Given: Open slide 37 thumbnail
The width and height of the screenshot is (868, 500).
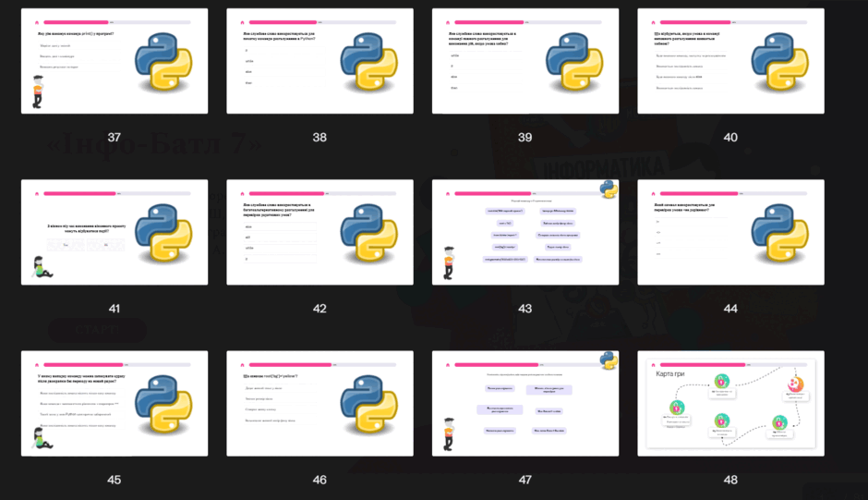Looking at the screenshot, I should (115, 61).
